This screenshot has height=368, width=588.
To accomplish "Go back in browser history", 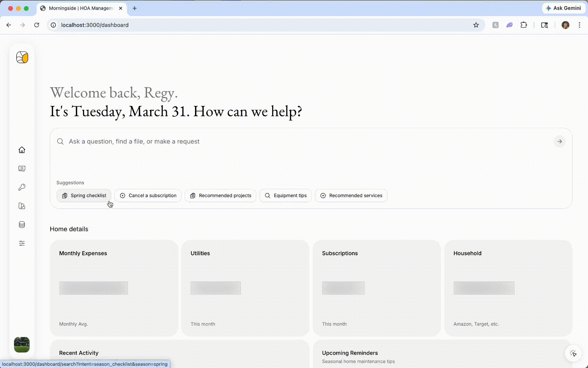I will point(9,25).
